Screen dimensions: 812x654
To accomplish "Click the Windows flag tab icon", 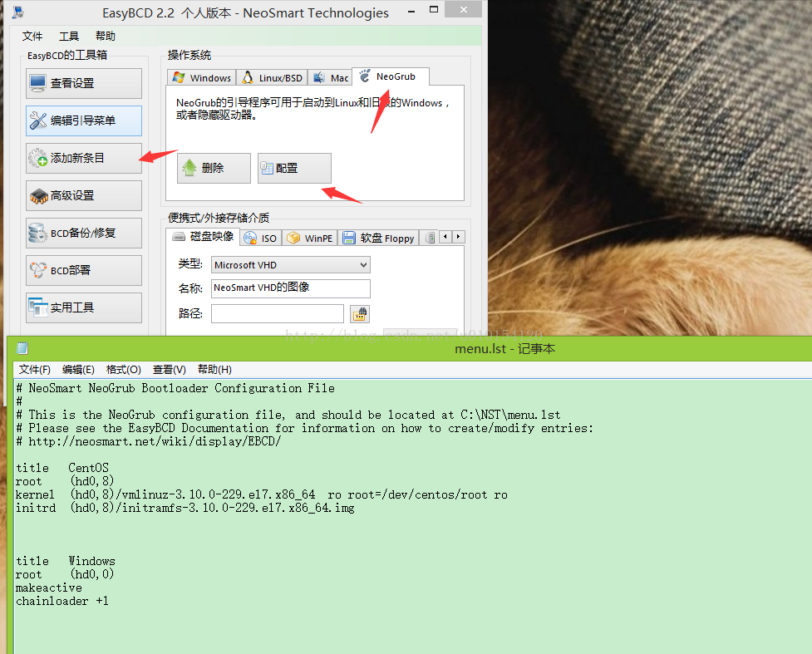I will click(x=180, y=77).
